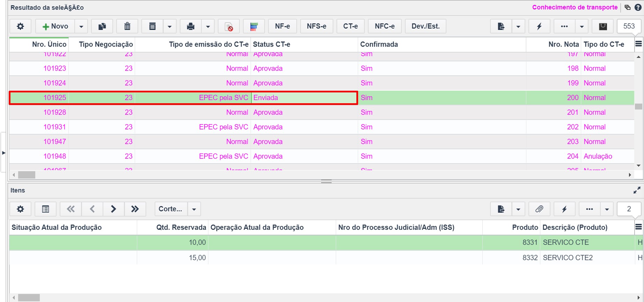Go to next item with right arrow
644x302 pixels.
point(113,209)
